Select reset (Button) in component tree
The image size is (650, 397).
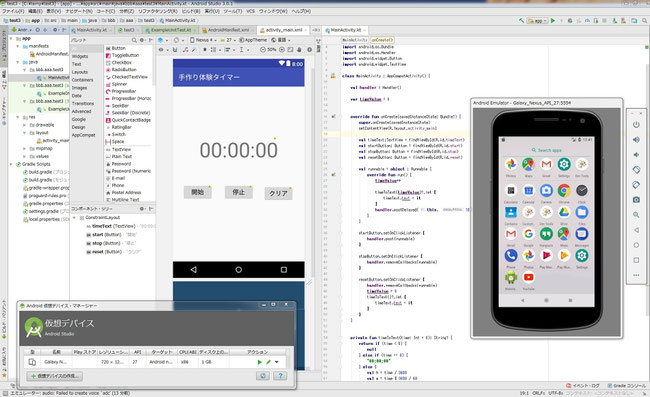[x=113, y=252]
